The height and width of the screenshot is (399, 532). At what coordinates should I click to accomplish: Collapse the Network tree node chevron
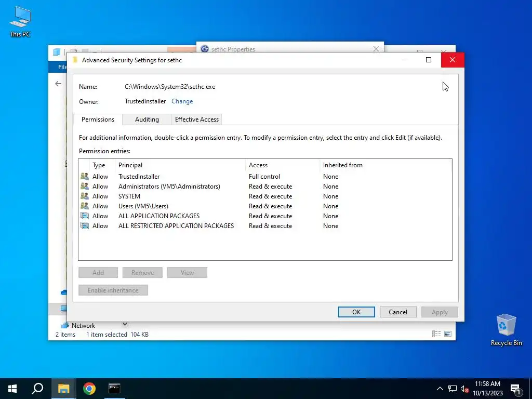point(125,324)
